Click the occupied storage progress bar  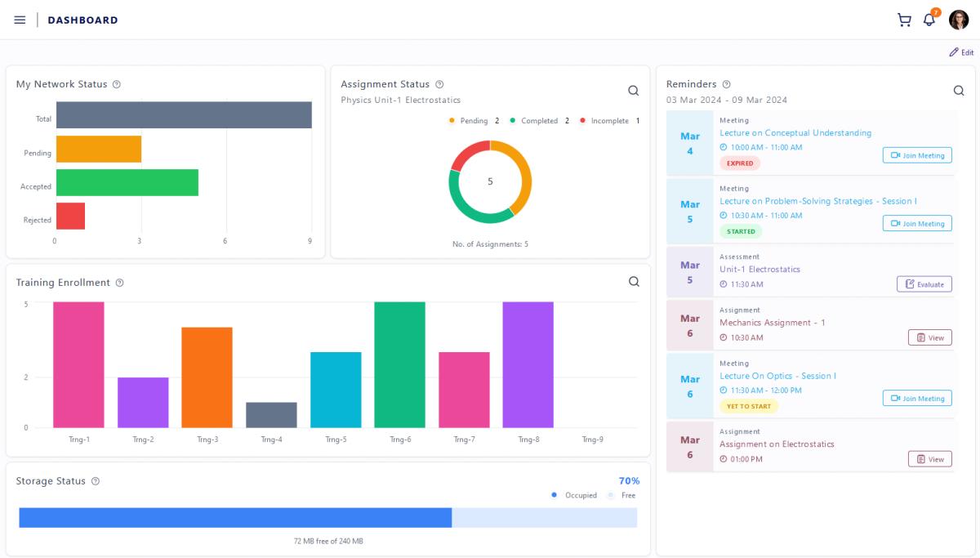pos(235,517)
